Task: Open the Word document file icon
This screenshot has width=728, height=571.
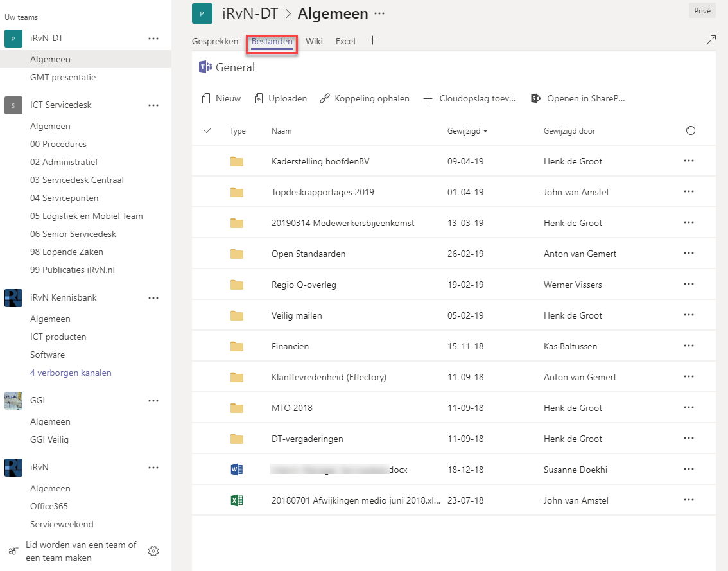Action: pos(237,470)
